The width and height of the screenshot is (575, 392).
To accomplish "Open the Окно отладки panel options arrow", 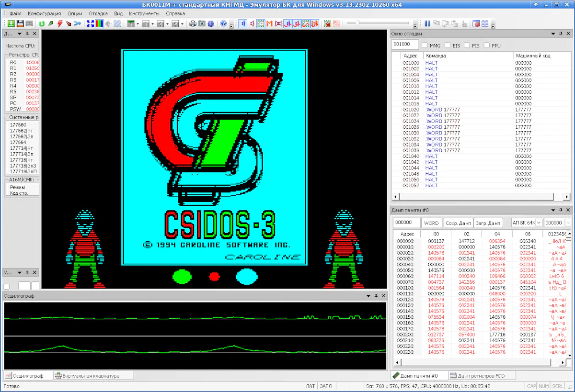I will [552, 34].
